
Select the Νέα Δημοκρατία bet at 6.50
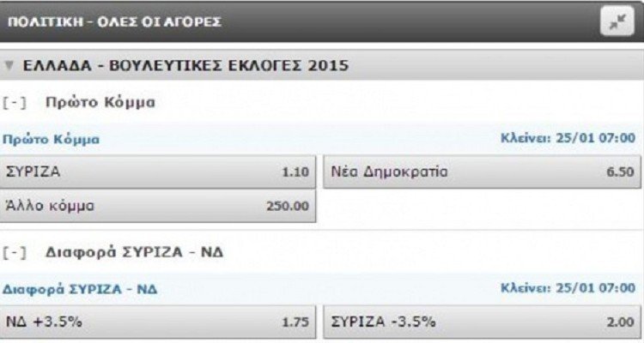click(482, 171)
